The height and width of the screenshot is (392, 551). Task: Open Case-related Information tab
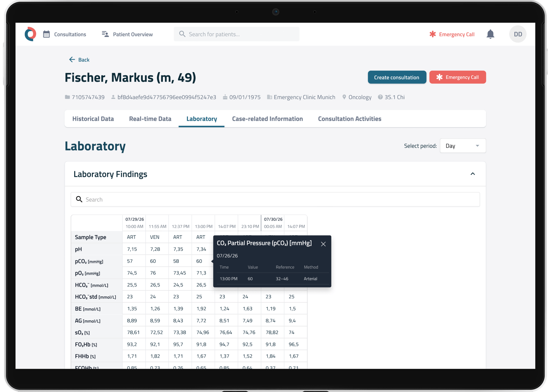click(x=267, y=118)
